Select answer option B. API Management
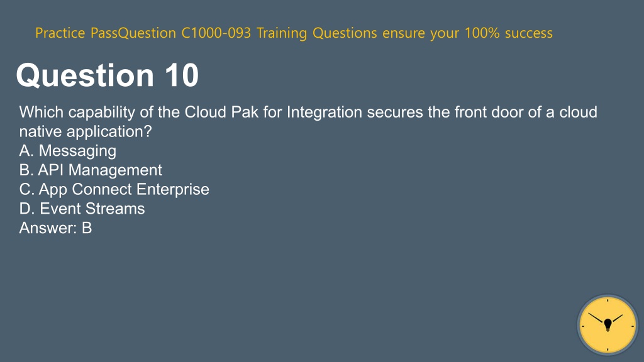The height and width of the screenshot is (362, 644). [x=91, y=170]
